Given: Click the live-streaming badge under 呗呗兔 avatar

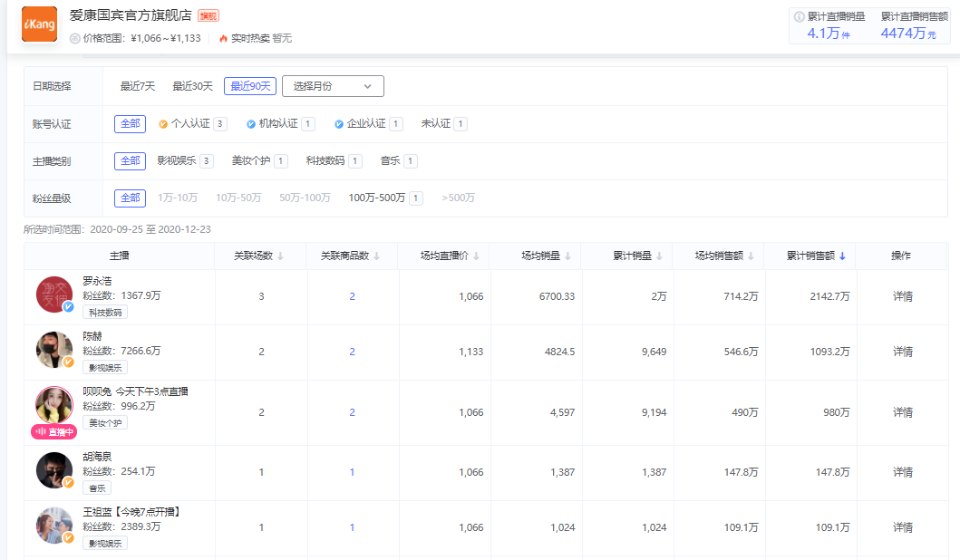Looking at the screenshot, I should pyautogui.click(x=53, y=432).
